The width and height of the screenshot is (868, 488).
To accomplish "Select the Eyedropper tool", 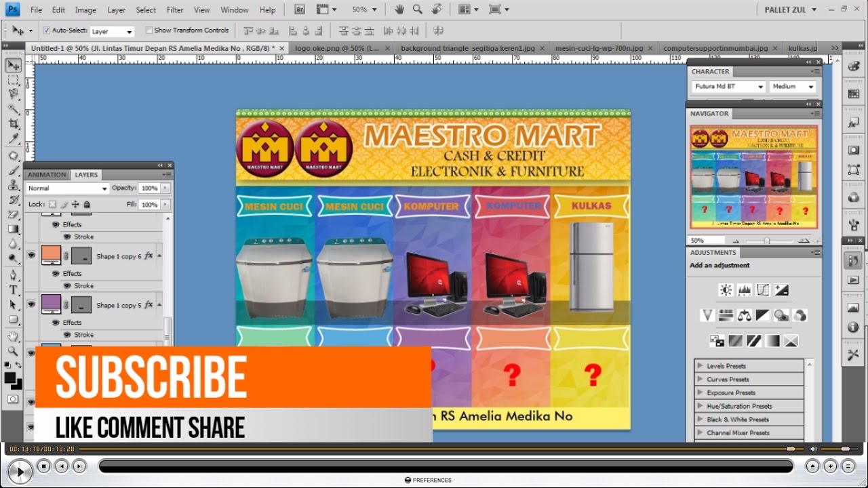I will [x=13, y=139].
